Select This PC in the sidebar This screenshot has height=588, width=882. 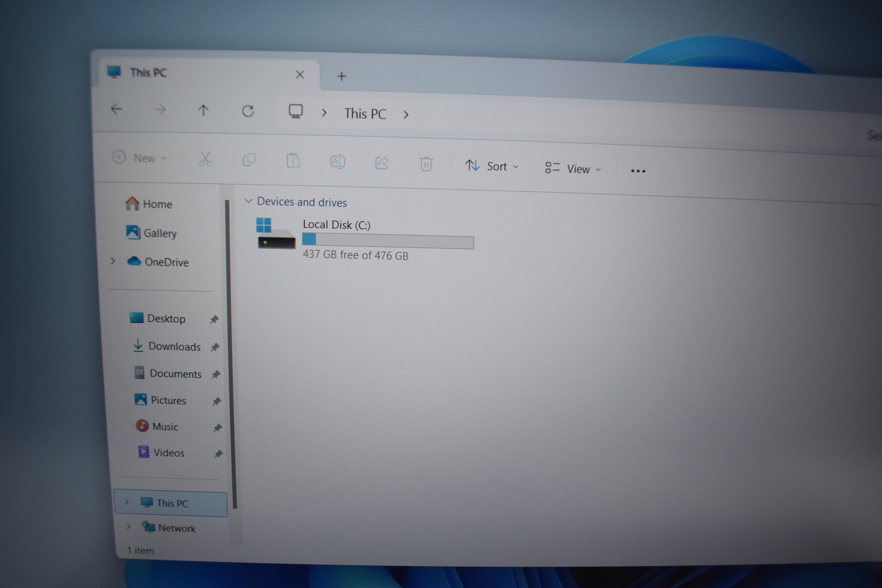click(171, 503)
